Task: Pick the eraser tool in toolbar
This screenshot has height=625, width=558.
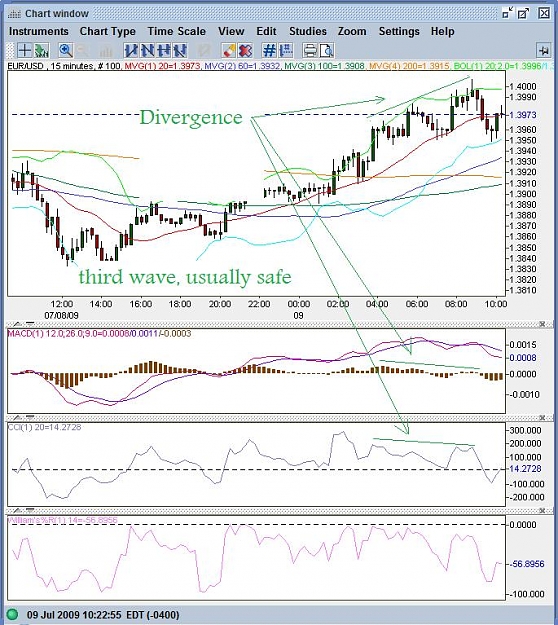Action: coord(229,51)
